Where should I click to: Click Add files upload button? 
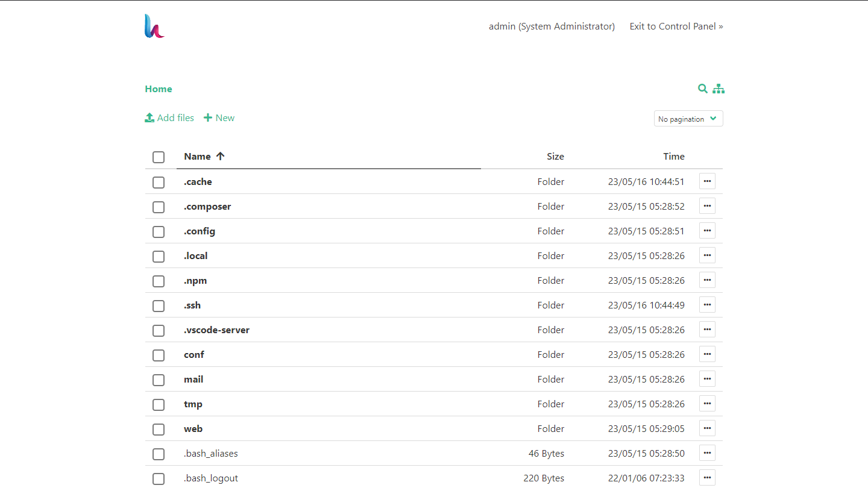pos(169,118)
